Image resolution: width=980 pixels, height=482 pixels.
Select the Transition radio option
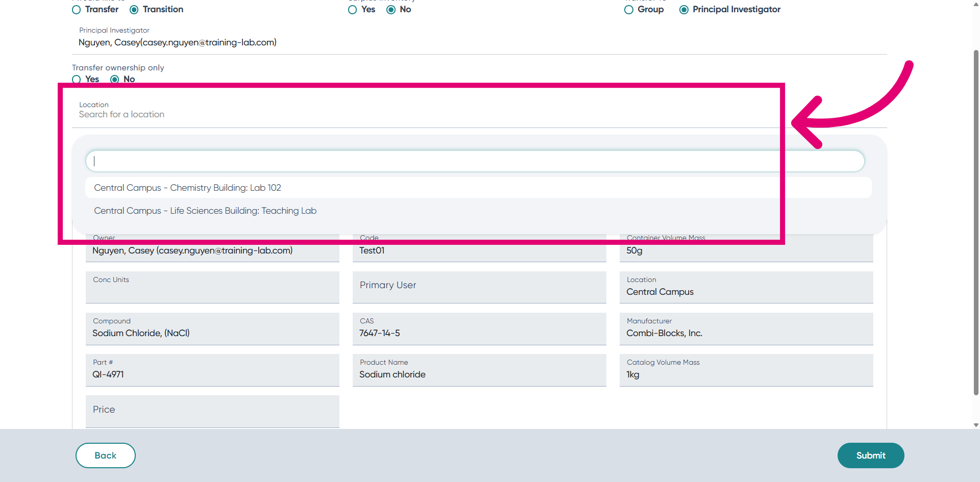coord(134,10)
